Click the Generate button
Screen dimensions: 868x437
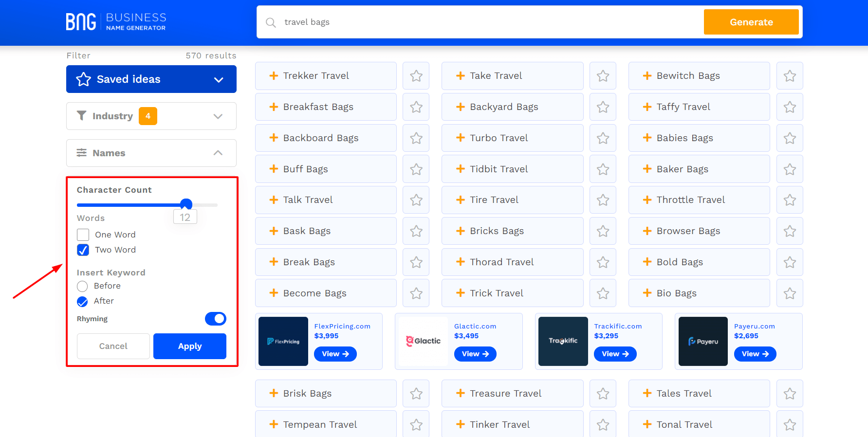(x=751, y=22)
